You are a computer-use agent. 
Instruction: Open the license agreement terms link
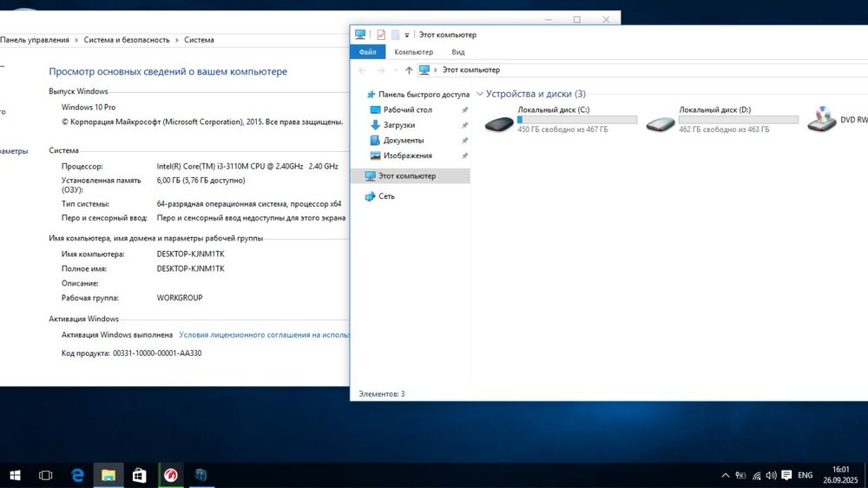(264, 334)
